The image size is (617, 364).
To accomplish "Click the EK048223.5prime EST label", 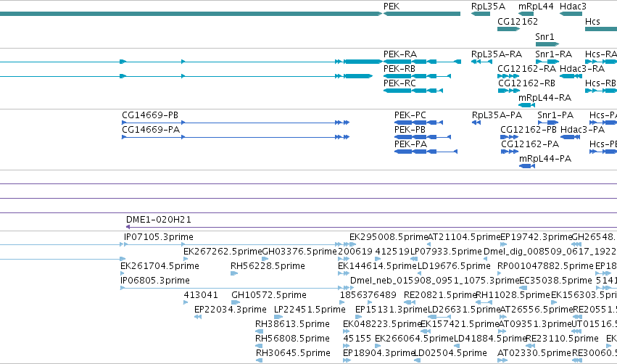I will click(382, 324).
